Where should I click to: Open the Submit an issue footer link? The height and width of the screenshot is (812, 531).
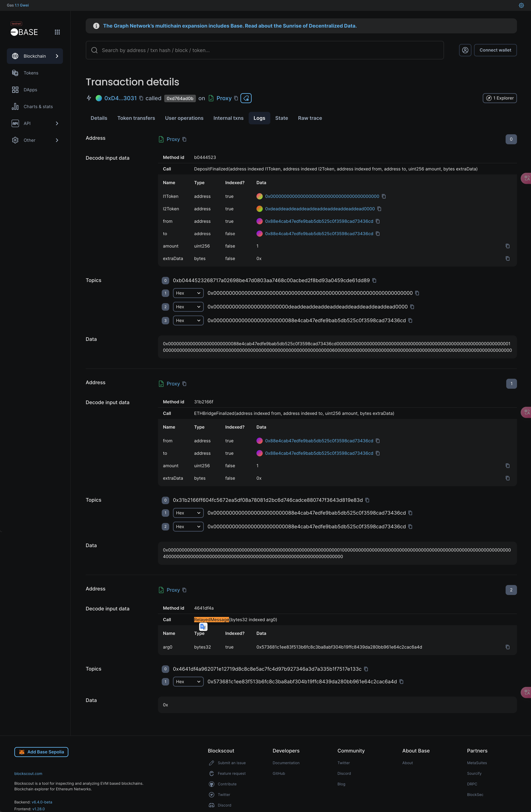point(231,763)
